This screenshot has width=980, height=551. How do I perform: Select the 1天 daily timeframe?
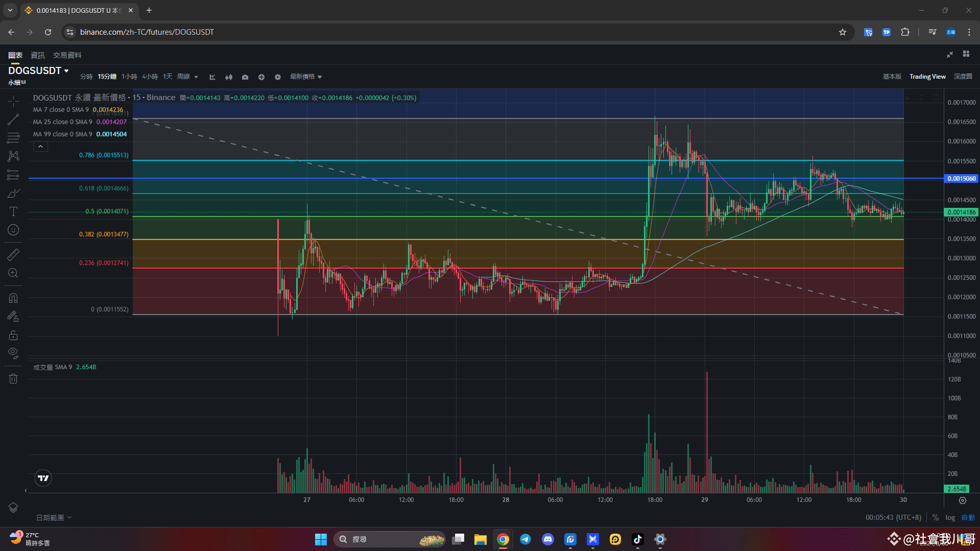[x=167, y=76]
